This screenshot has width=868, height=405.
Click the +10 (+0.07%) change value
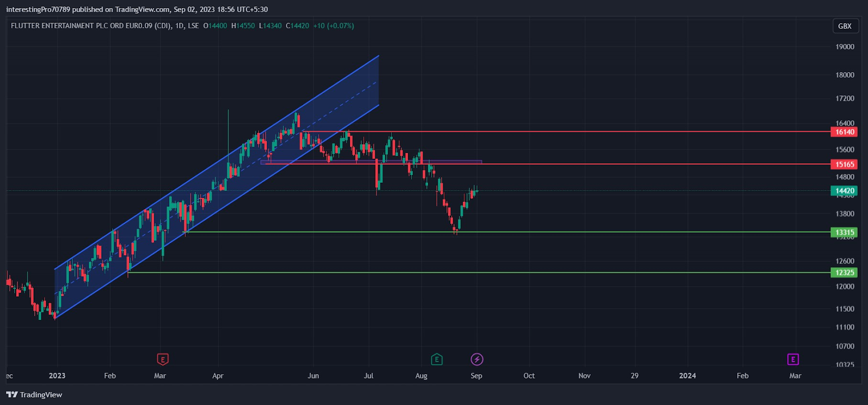coord(334,26)
